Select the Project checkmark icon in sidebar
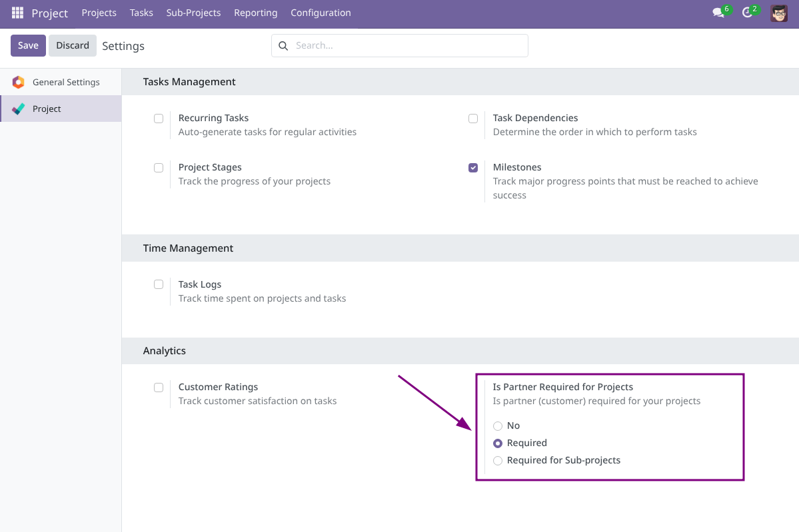 [18, 108]
